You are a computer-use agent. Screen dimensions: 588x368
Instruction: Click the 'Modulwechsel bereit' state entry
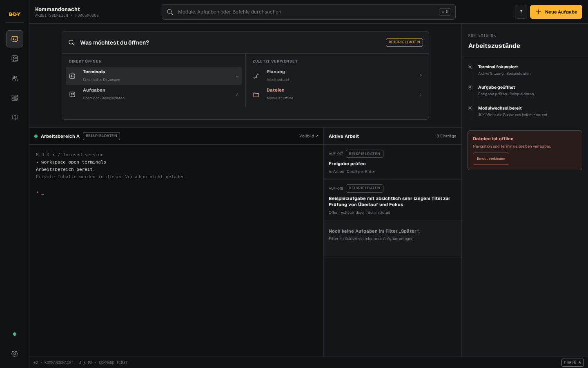click(x=525, y=111)
